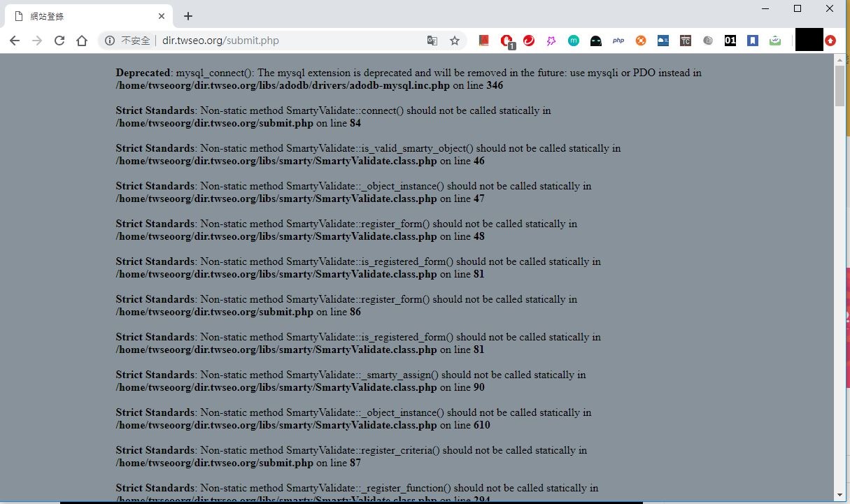
Task: Click the 'Deprecated' error heading text
Action: pyautogui.click(x=143, y=73)
